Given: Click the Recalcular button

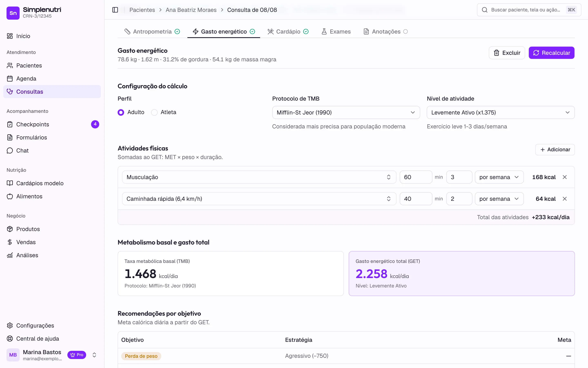Looking at the screenshot, I should tap(551, 53).
